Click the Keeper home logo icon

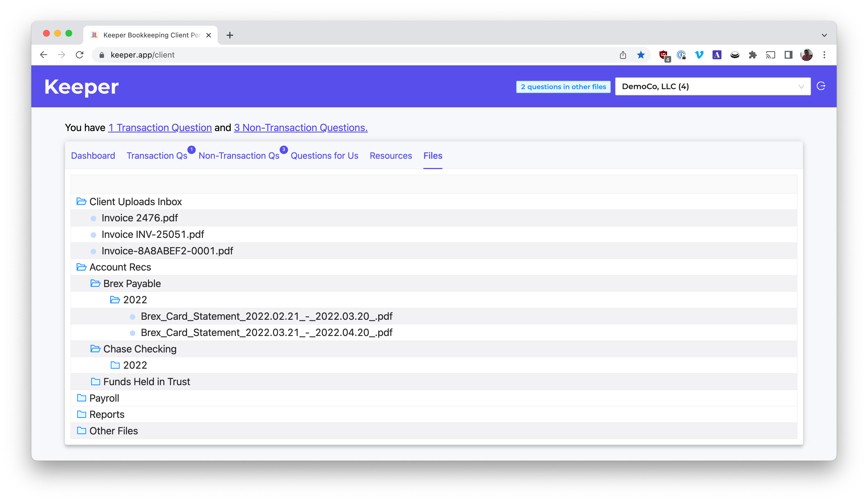pyautogui.click(x=82, y=87)
